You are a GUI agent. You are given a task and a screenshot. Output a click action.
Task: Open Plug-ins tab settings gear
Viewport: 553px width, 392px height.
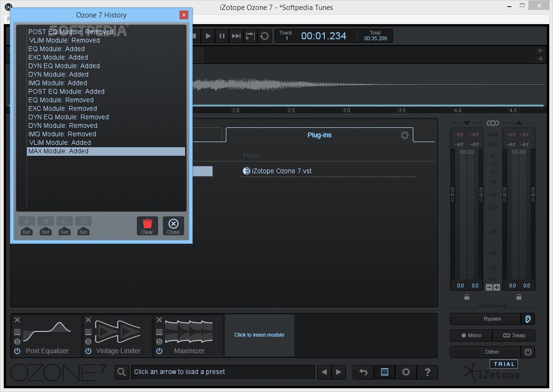pos(404,135)
